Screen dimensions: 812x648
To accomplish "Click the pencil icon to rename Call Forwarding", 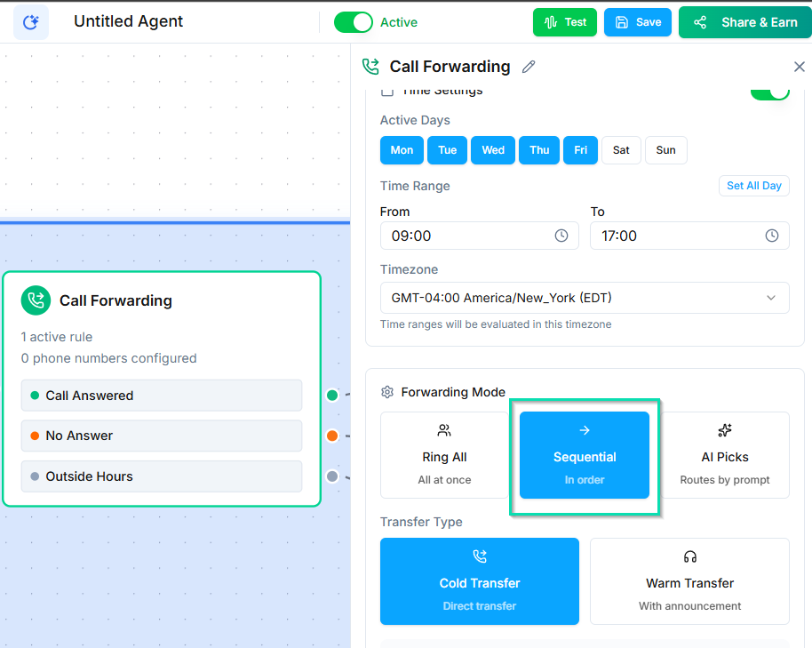I will pyautogui.click(x=529, y=67).
